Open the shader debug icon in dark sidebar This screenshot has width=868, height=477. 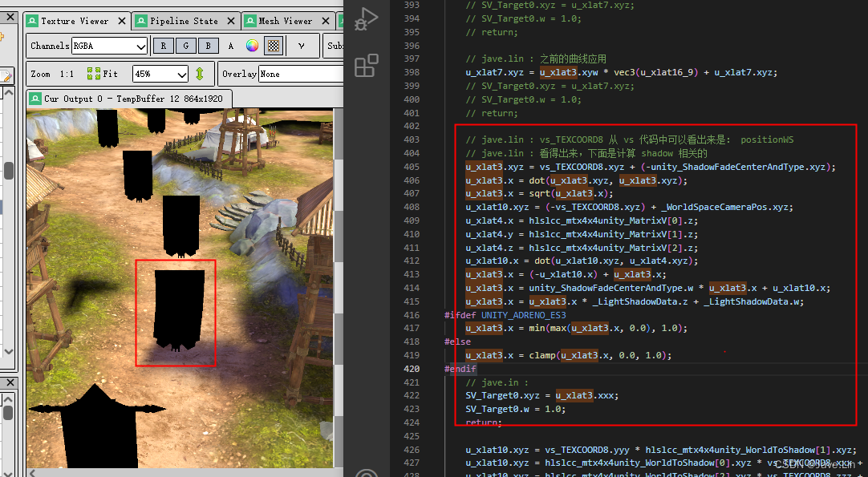365,20
